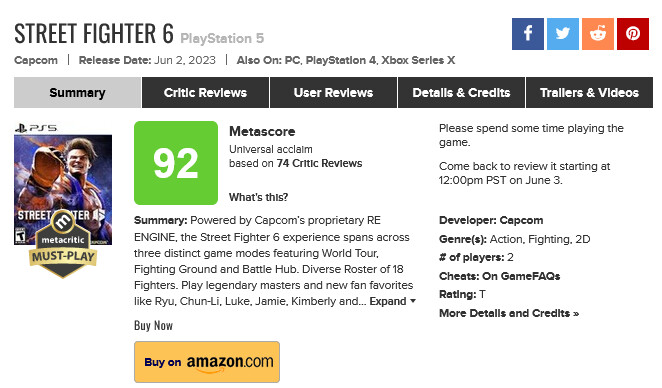
Task: Open the Trailers & Videos tab
Action: [589, 92]
